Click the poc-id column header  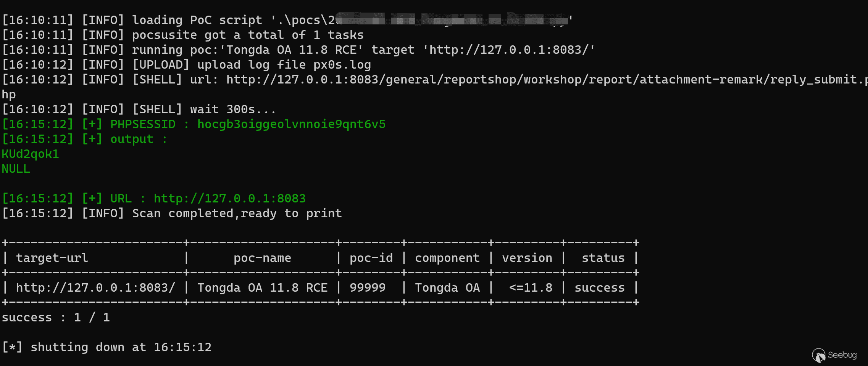pos(371,258)
